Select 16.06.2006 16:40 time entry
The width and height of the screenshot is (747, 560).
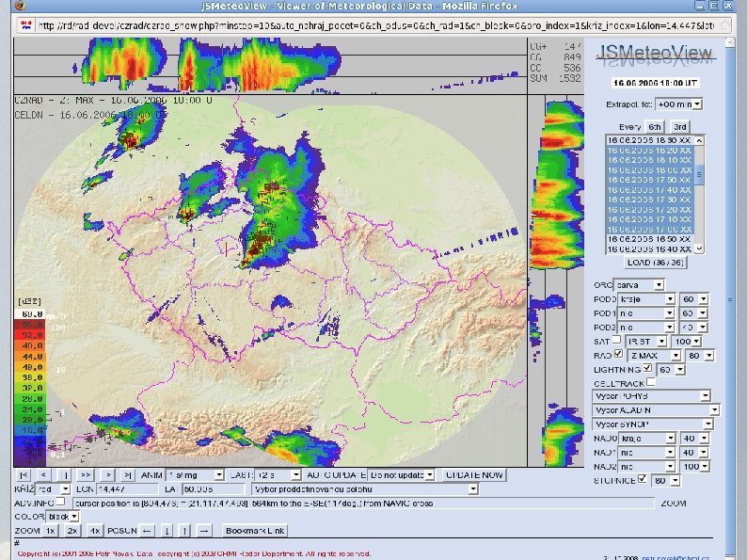(649, 249)
